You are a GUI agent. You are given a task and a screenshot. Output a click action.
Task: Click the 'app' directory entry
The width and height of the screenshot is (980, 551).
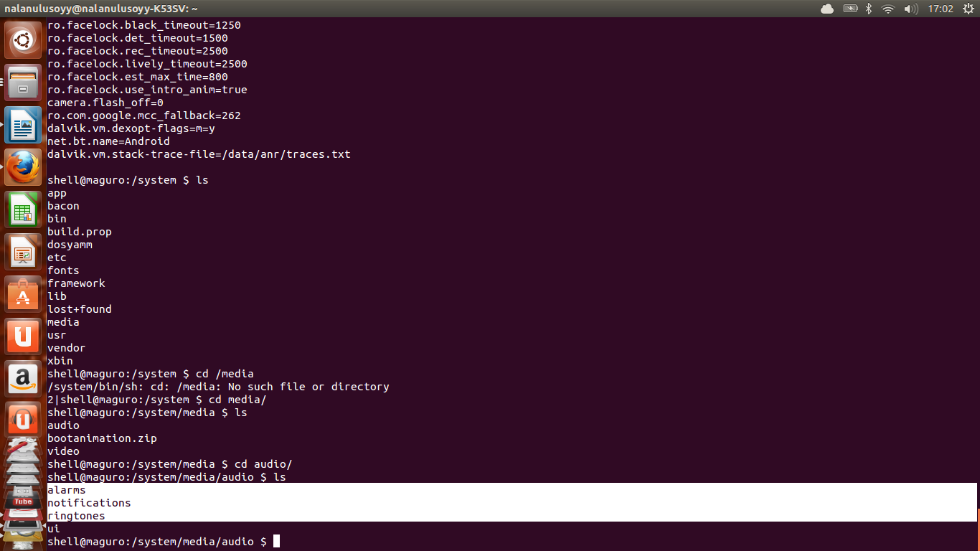pos(57,193)
